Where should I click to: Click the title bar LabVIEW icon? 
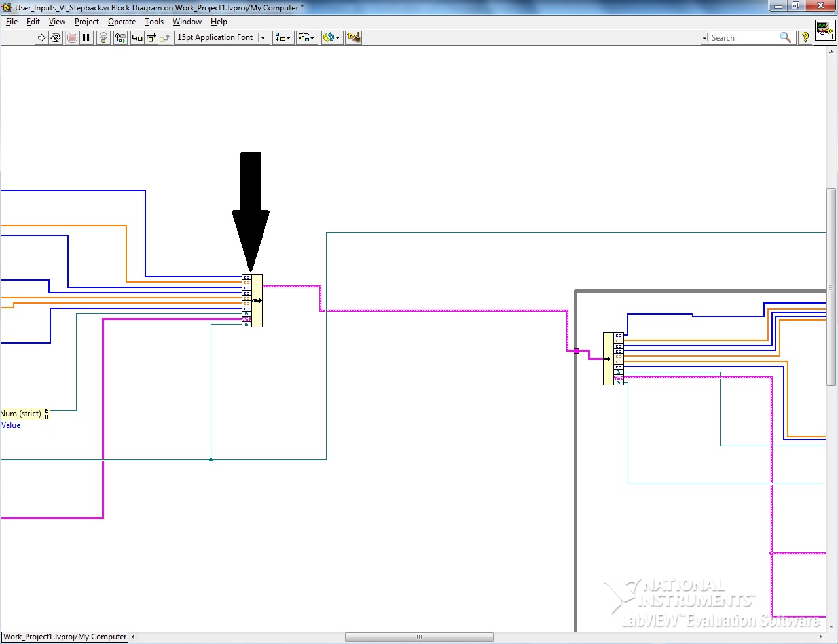pos(7,7)
